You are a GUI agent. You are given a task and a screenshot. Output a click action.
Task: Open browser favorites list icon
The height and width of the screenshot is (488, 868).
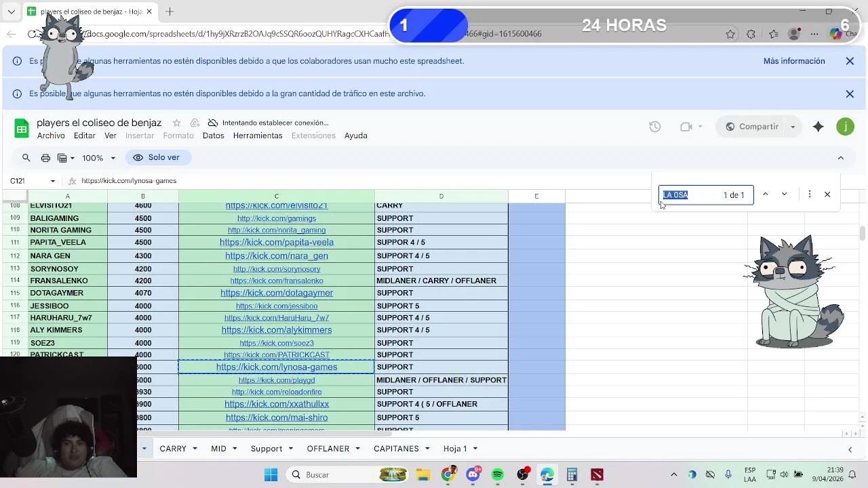(774, 34)
